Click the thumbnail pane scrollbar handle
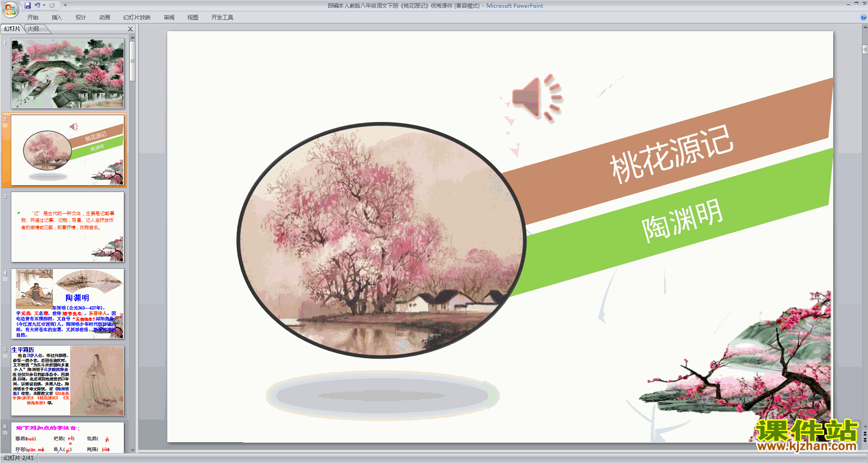This screenshot has width=868, height=463. point(132,61)
